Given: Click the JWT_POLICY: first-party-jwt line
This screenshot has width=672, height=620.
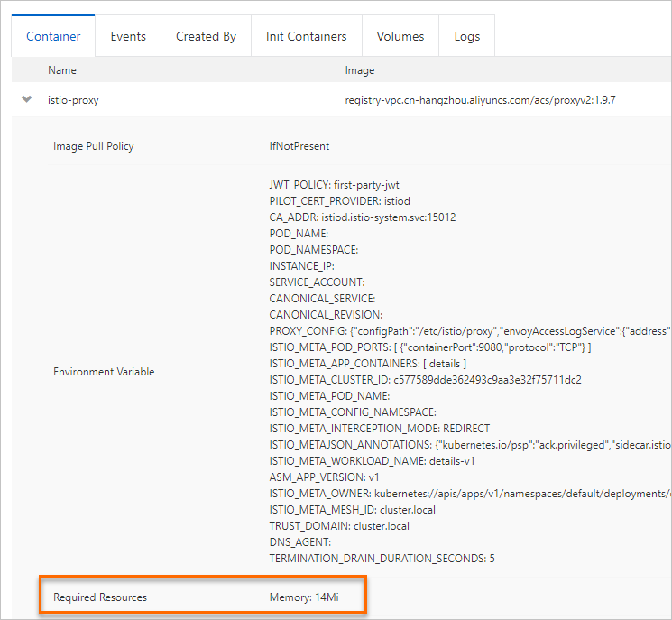Looking at the screenshot, I should 334,185.
